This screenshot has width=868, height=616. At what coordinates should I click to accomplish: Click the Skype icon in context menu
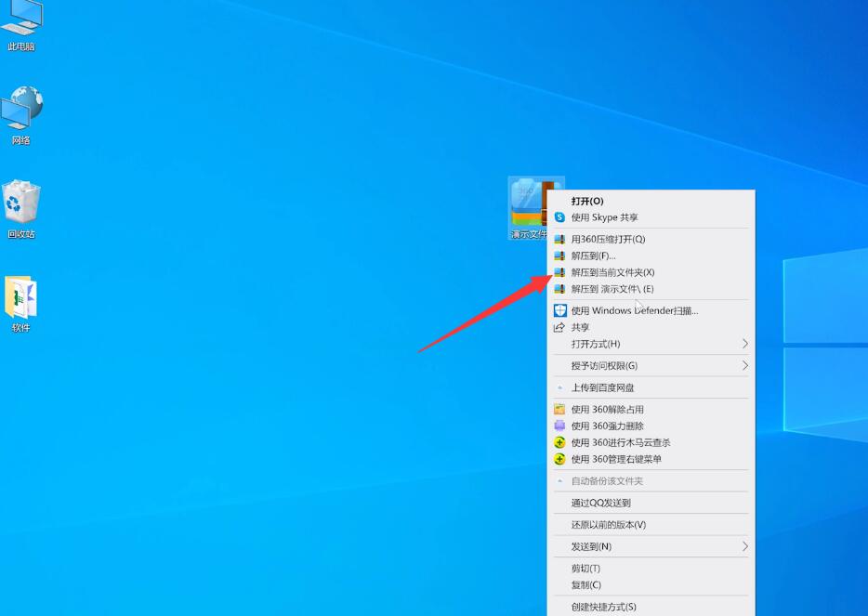pos(559,217)
